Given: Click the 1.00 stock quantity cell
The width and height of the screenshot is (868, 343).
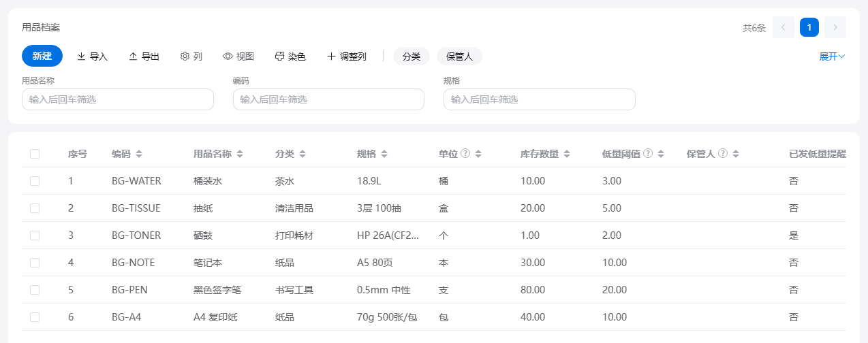Looking at the screenshot, I should pyautogui.click(x=530, y=235).
